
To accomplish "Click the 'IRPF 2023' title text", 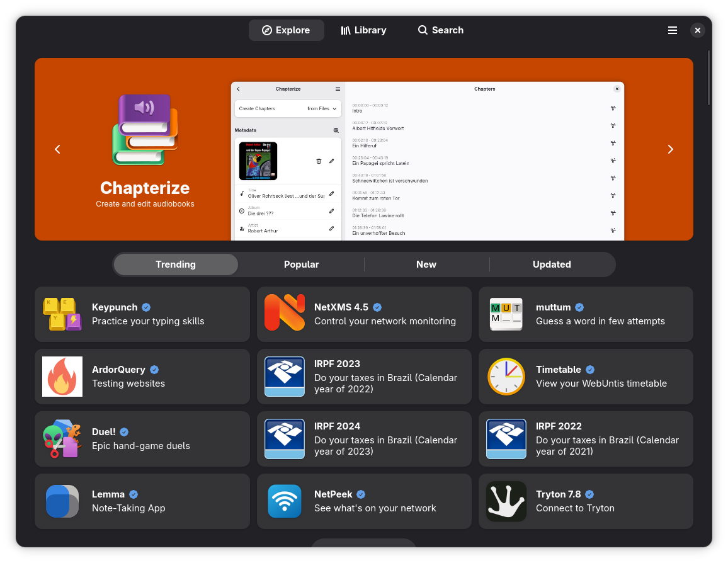I will [337, 364].
